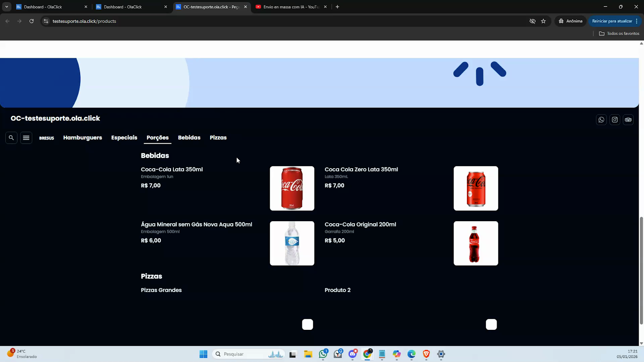Bookmark this page with the star icon
Screen dimensions: 644x362
543,21
